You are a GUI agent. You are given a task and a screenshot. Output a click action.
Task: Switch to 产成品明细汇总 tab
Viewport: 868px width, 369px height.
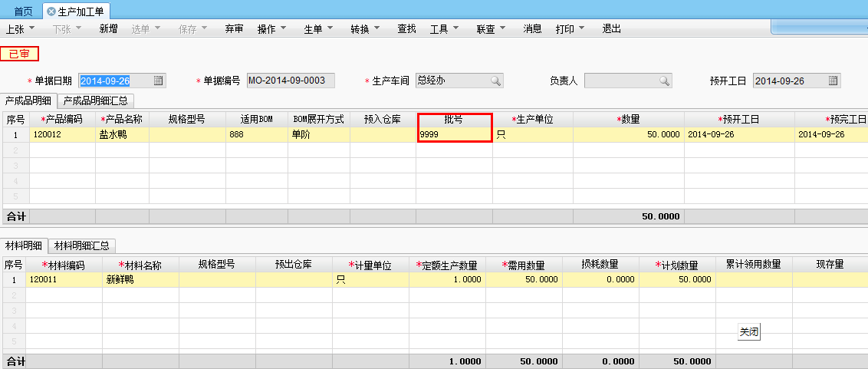97,100
